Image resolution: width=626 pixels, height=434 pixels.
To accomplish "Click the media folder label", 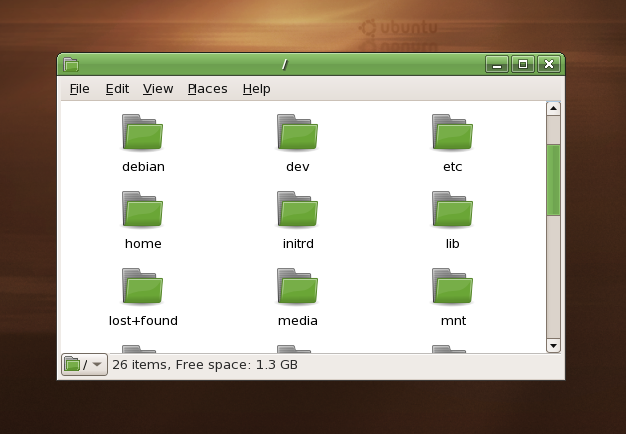I will click(x=298, y=321).
